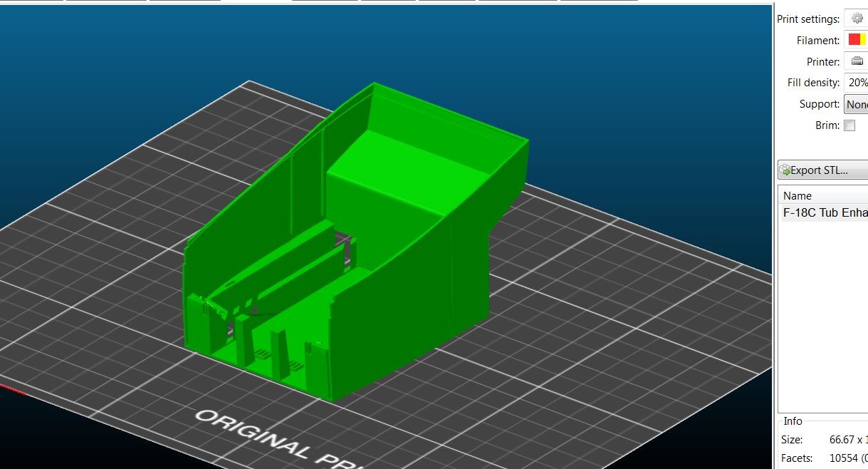The height and width of the screenshot is (469, 868).
Task: Open the Print settings preset dropdown
Action: tap(856, 19)
